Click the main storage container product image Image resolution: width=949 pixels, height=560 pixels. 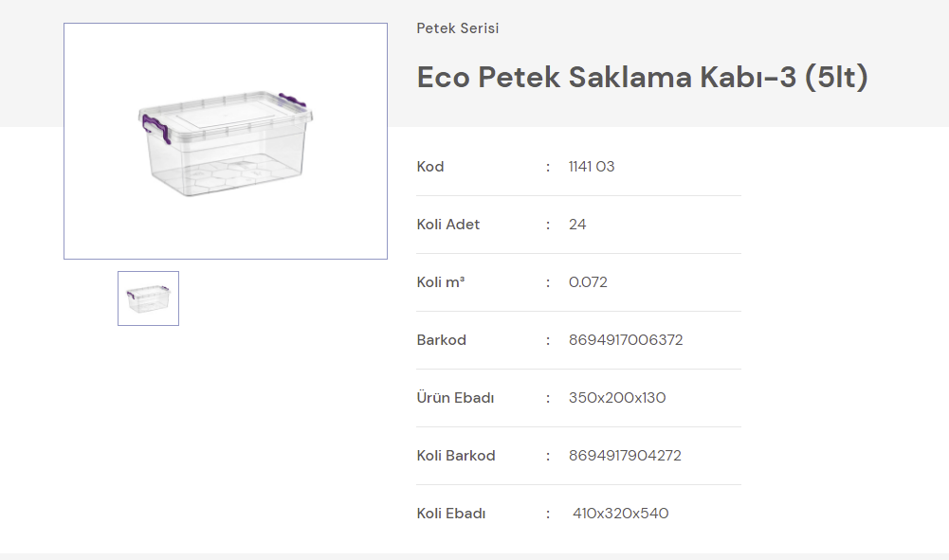pyautogui.click(x=226, y=141)
